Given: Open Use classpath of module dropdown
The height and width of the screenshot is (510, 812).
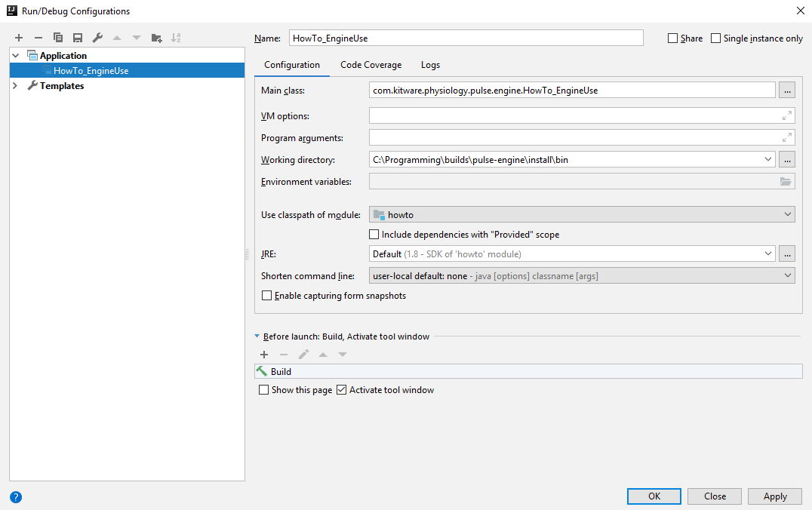Looking at the screenshot, I should tap(581, 215).
